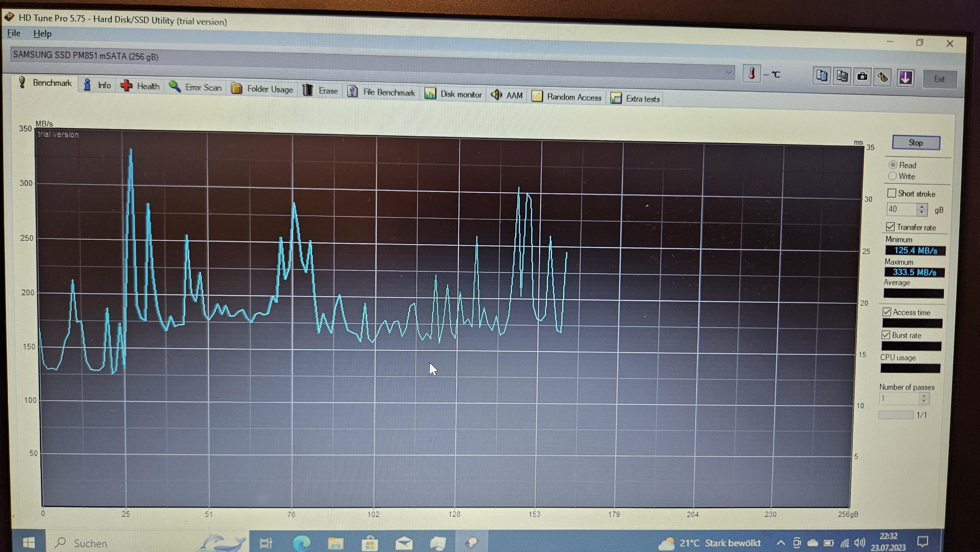Viewport: 980px width, 552px height.
Task: Uncheck the Access time checkbox
Action: pyautogui.click(x=887, y=312)
